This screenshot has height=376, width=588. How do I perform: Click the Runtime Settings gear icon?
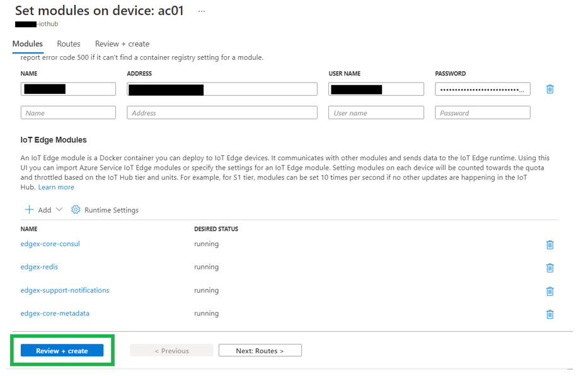[x=76, y=209]
